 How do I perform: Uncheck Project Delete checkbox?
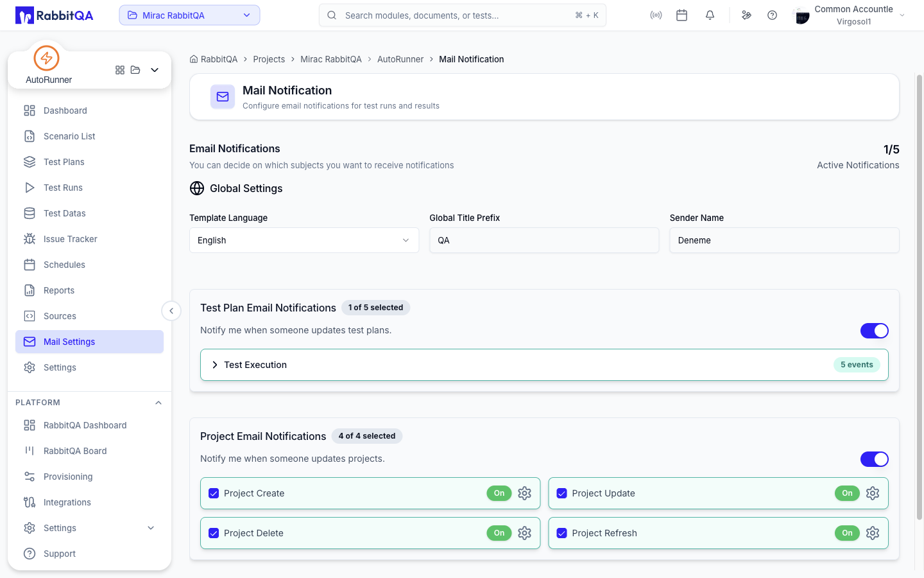click(x=214, y=533)
